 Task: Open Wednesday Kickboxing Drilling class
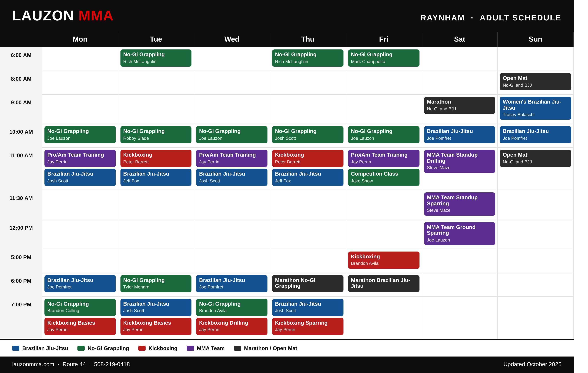(232, 326)
